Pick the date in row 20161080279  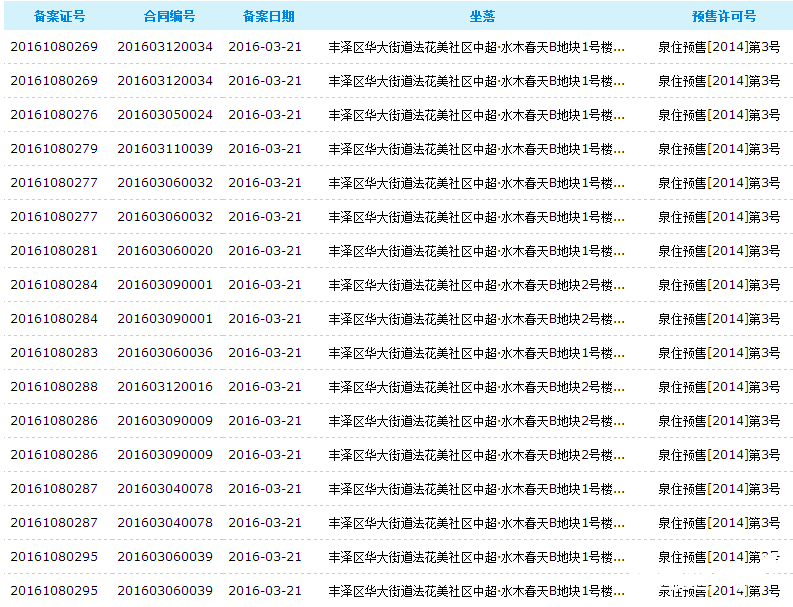265,149
